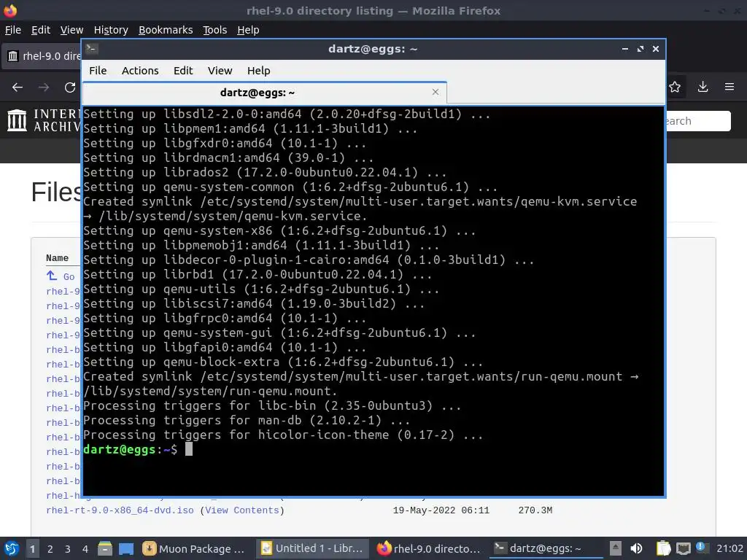Select the dartz@eggs terminal tab
This screenshot has width=747, height=560.
coord(264,93)
